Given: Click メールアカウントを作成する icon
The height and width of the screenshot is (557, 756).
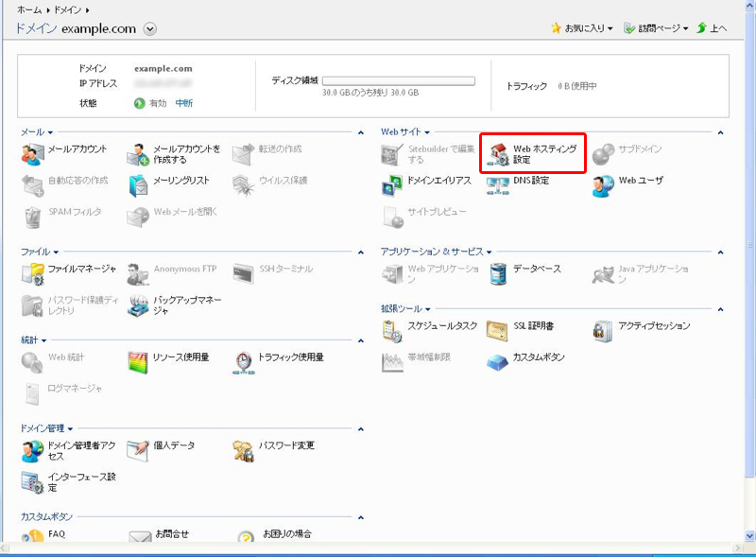Looking at the screenshot, I should [138, 154].
